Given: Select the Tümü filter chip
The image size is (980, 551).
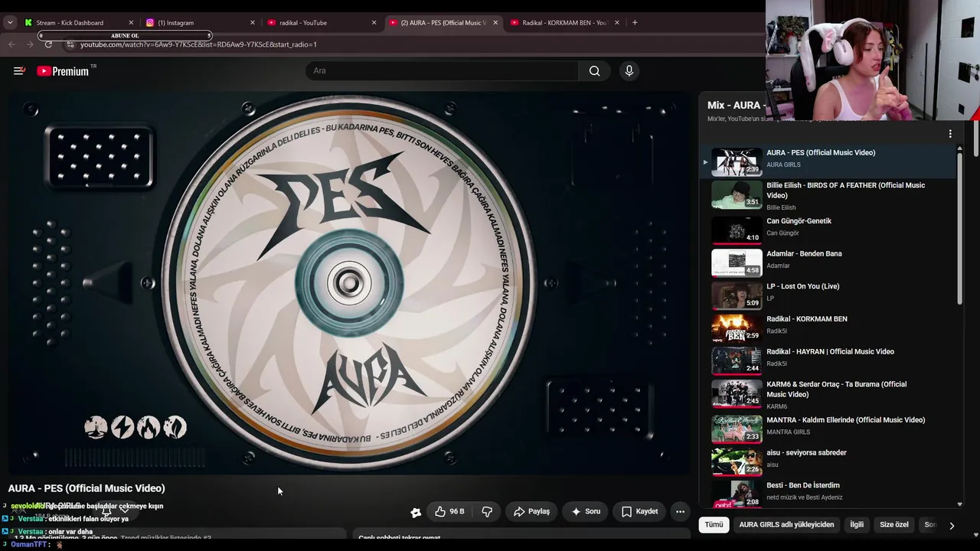Looking at the screenshot, I should [714, 525].
